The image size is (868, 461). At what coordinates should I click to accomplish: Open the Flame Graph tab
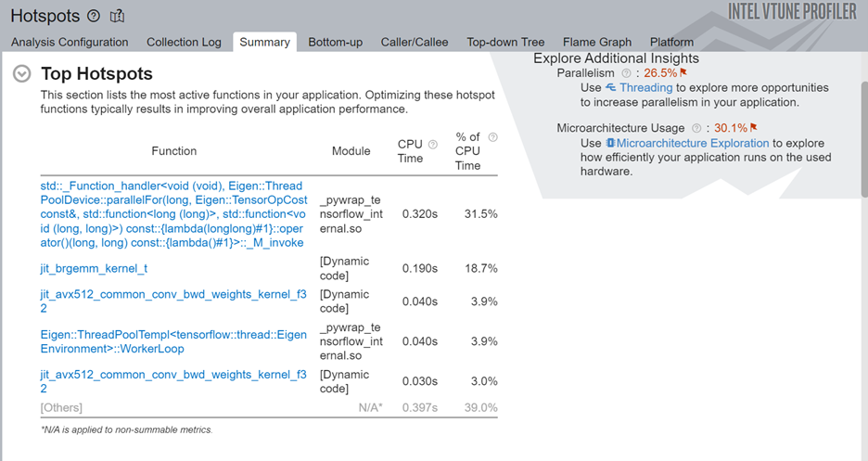point(596,42)
